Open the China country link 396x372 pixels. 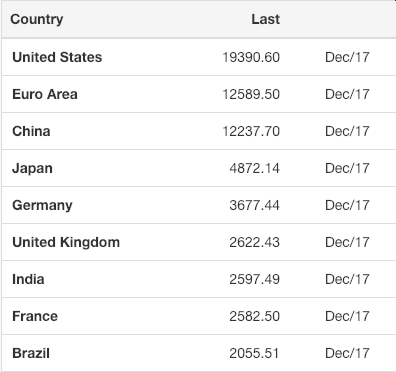coord(31,131)
